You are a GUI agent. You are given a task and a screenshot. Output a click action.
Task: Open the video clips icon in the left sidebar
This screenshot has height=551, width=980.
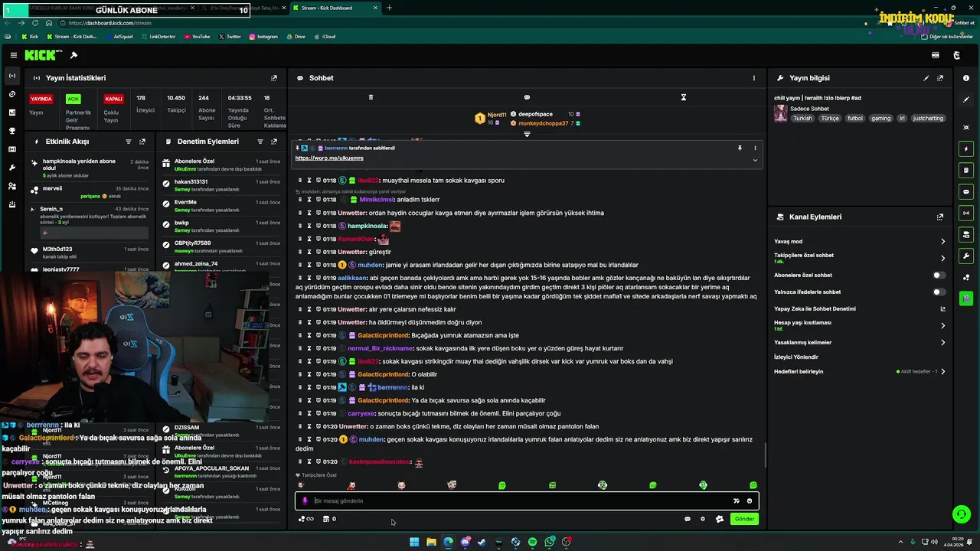(x=12, y=149)
